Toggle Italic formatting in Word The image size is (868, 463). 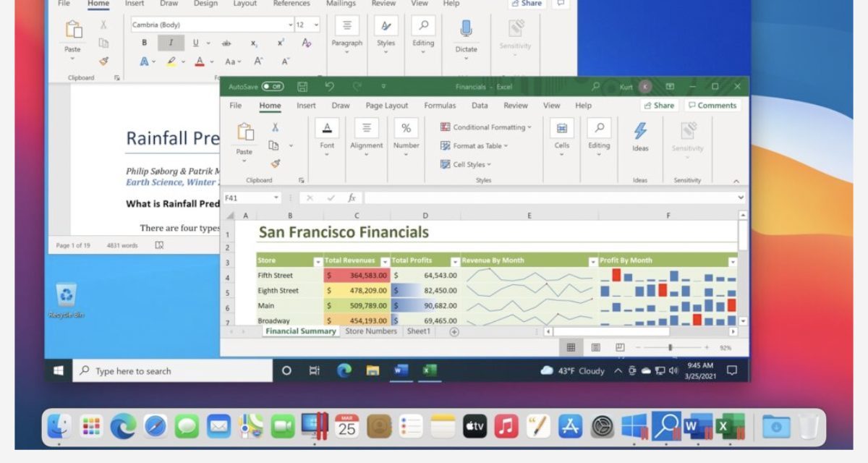tap(171, 43)
